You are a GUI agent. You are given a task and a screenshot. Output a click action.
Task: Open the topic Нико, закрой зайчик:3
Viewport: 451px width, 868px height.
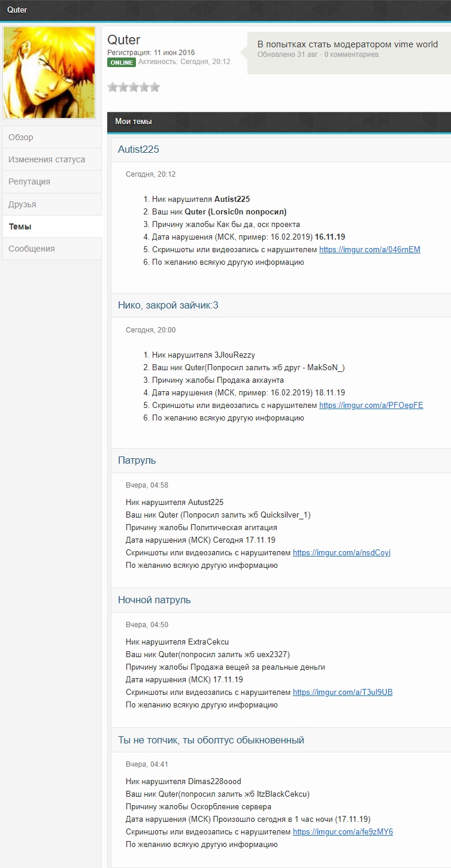[168, 306]
